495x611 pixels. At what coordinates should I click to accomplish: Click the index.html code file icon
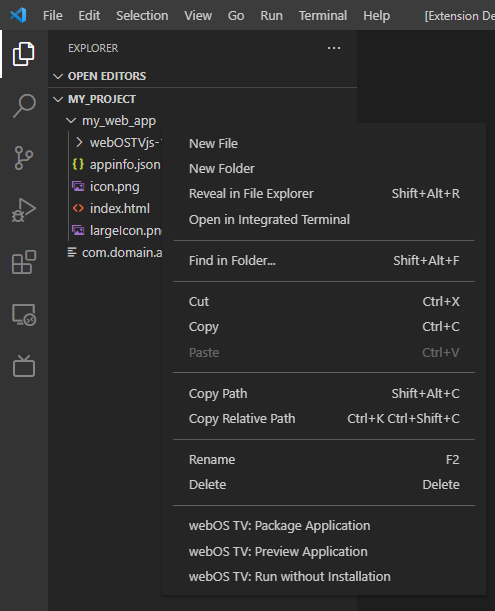(78, 208)
